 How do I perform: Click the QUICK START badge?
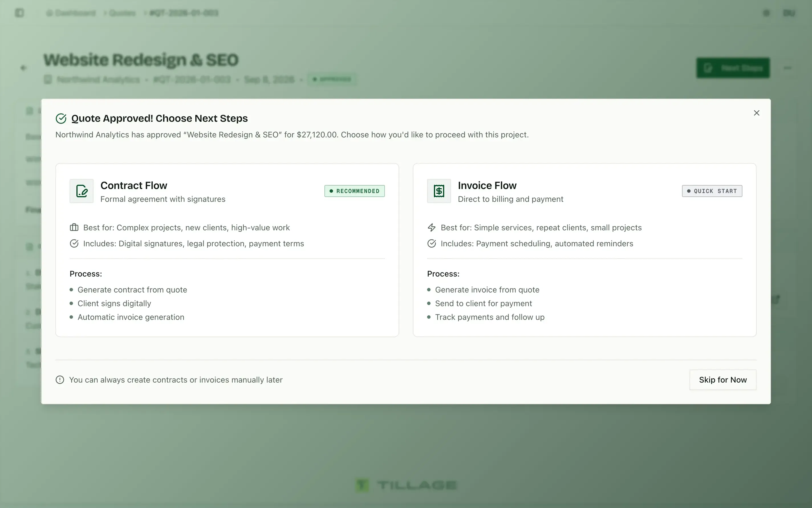tap(712, 191)
